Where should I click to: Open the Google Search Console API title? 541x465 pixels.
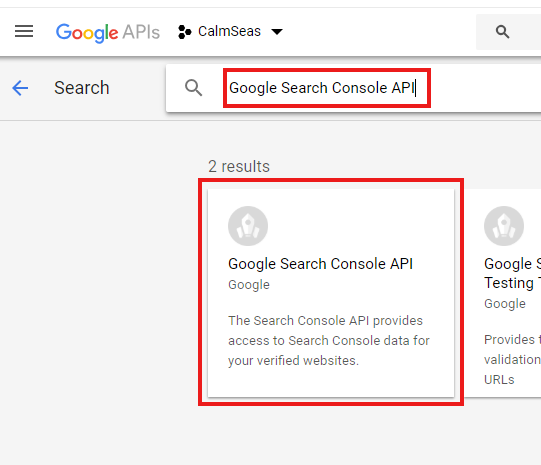tap(320, 264)
